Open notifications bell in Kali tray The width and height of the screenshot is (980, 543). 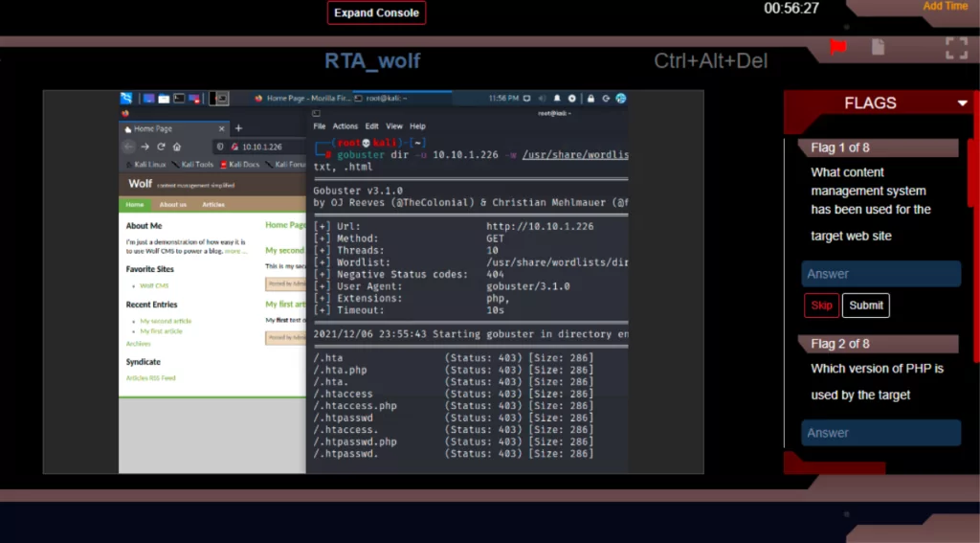pos(557,99)
